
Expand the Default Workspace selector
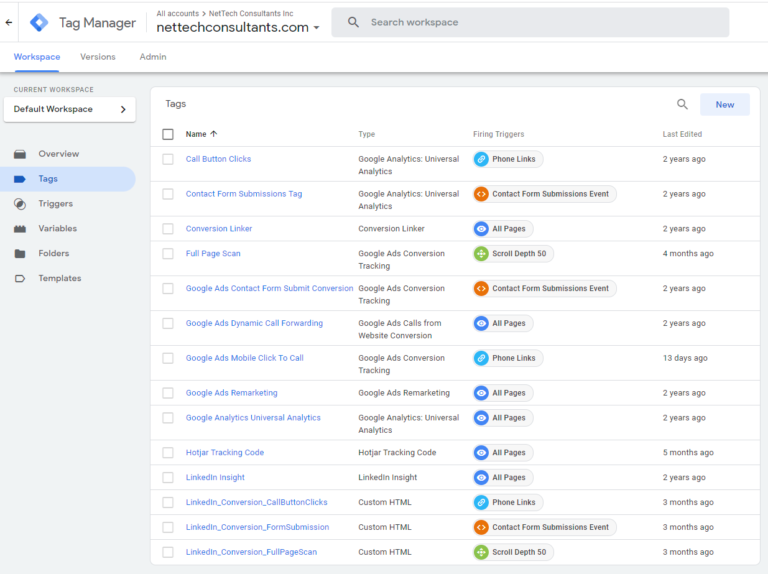[70, 109]
